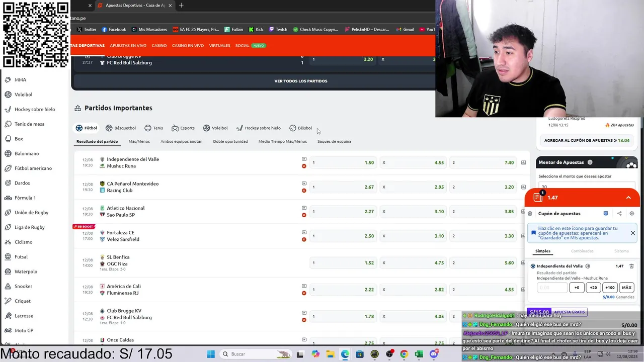Bet on Sao Paulo away win 3.85
The width and height of the screenshot is (644, 362).
[x=483, y=212]
